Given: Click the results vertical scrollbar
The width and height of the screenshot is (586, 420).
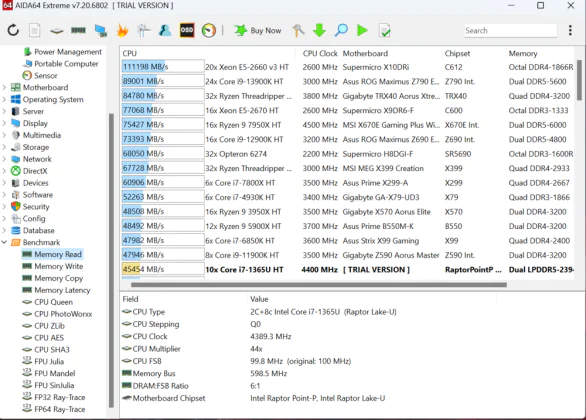Looking at the screenshot, I should click(x=579, y=80).
